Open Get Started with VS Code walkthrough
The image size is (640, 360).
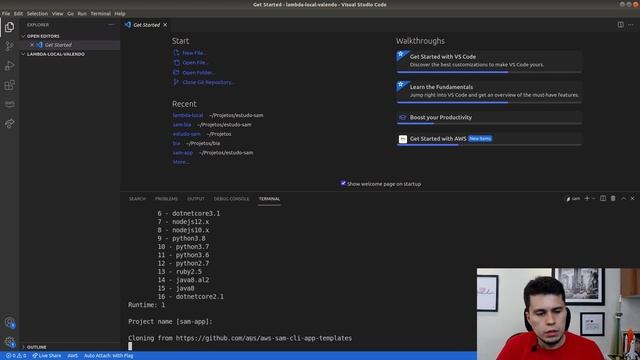tap(489, 61)
